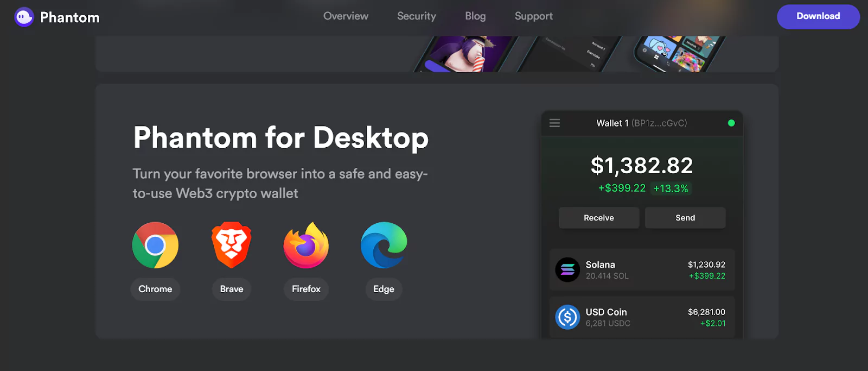The height and width of the screenshot is (371, 868).
Task: Click the Send button in wallet
Action: click(685, 218)
